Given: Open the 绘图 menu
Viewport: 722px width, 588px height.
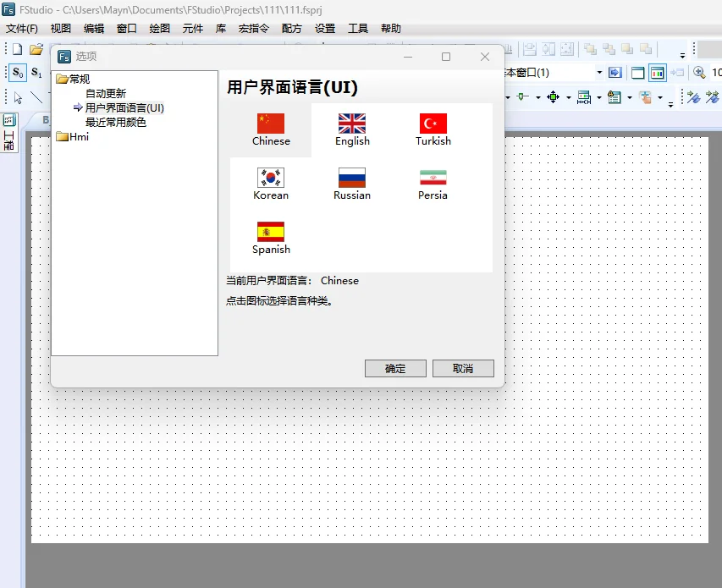Looking at the screenshot, I should [x=160, y=29].
